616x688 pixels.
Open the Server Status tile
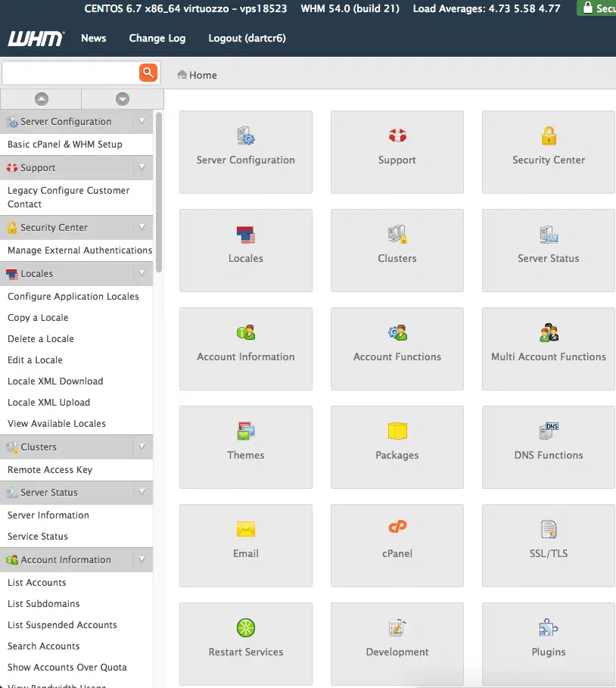pyautogui.click(x=549, y=250)
